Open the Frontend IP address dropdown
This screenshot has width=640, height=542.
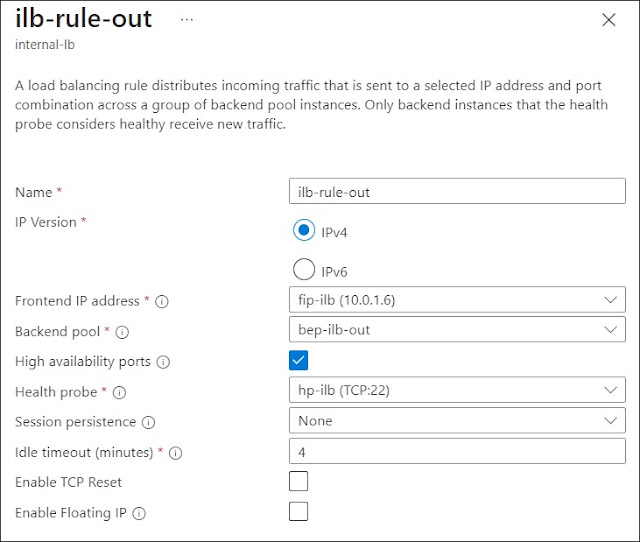coord(456,299)
